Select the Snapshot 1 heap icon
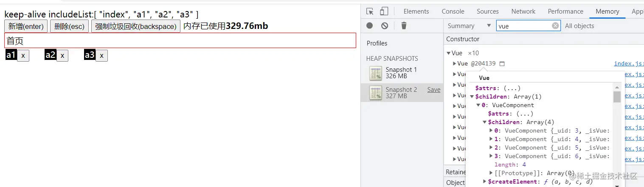Screen dimensions: 644x187 click(x=376, y=73)
